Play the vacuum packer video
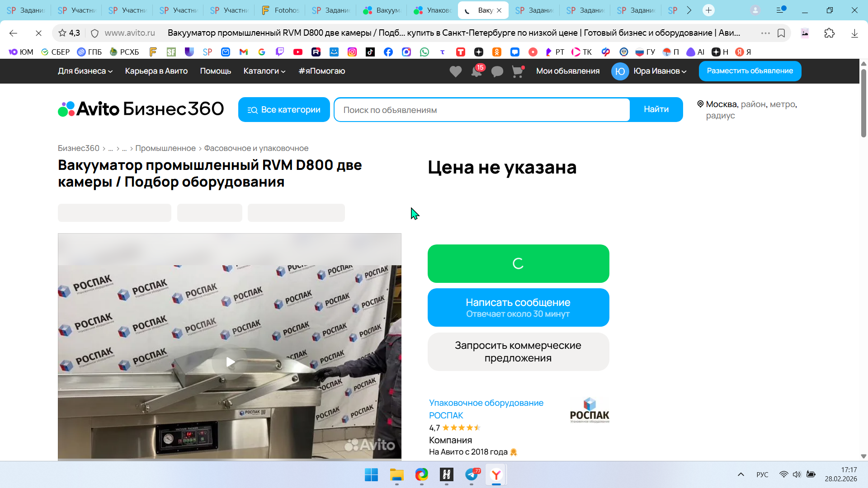 (x=230, y=362)
